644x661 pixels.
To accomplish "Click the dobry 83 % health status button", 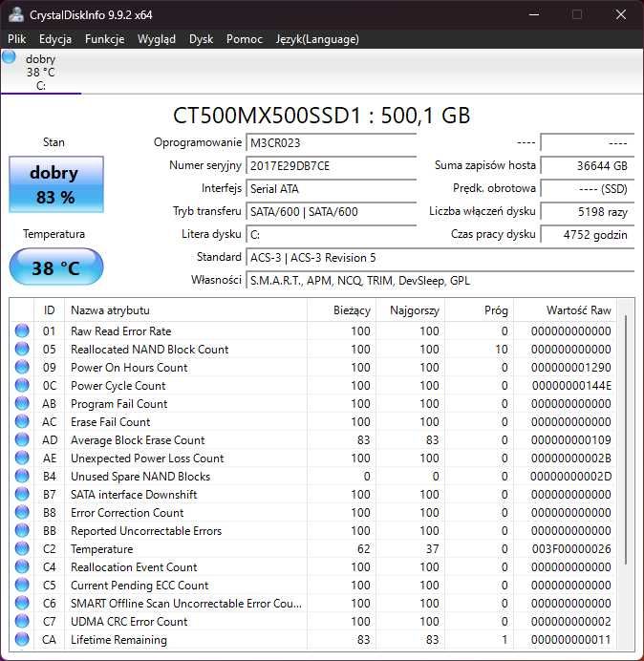I will point(56,184).
